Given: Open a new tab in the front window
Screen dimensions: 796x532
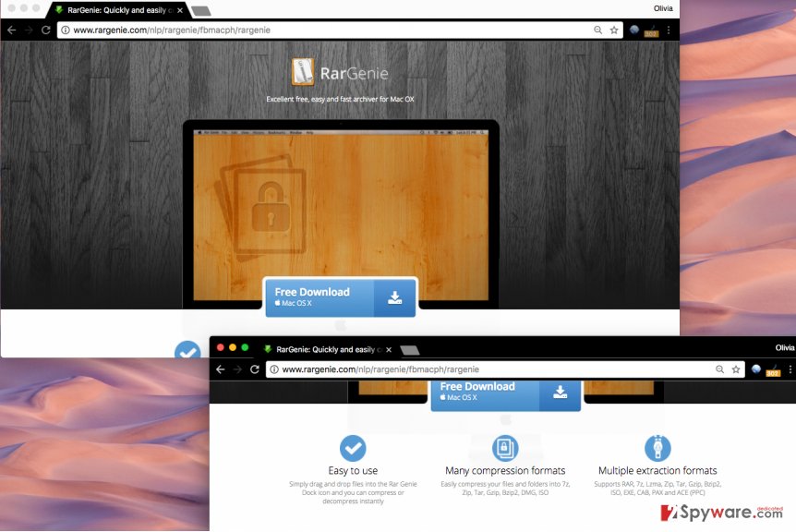Looking at the screenshot, I should (410, 350).
